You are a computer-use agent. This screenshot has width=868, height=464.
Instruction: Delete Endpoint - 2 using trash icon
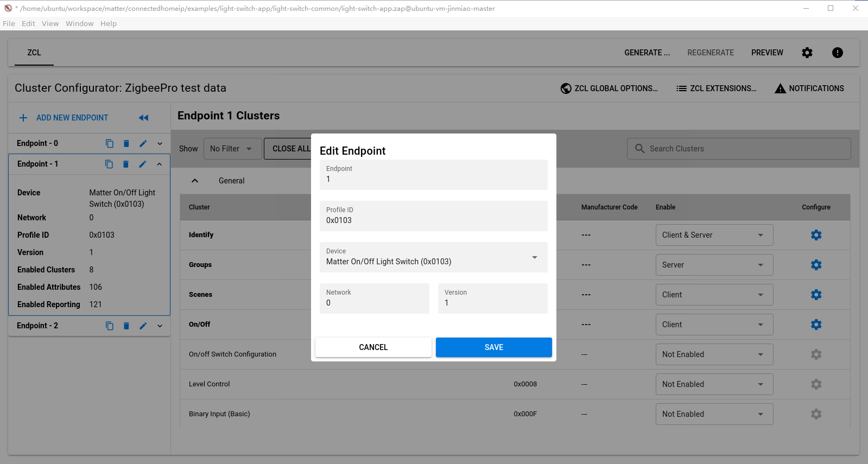pos(126,326)
